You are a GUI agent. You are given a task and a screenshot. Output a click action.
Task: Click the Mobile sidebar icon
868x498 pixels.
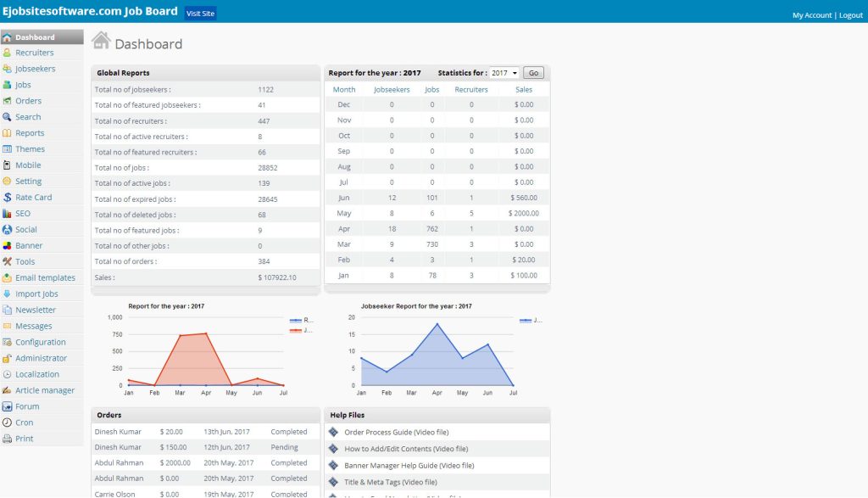click(x=10, y=165)
